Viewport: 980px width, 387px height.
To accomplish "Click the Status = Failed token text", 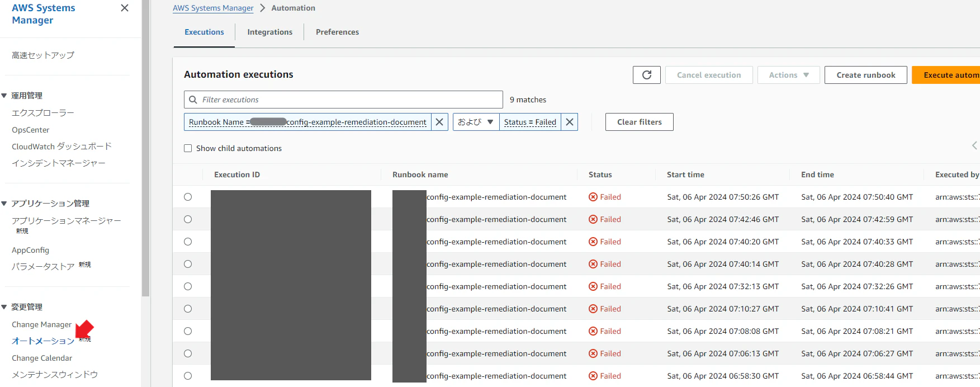I will coord(530,122).
